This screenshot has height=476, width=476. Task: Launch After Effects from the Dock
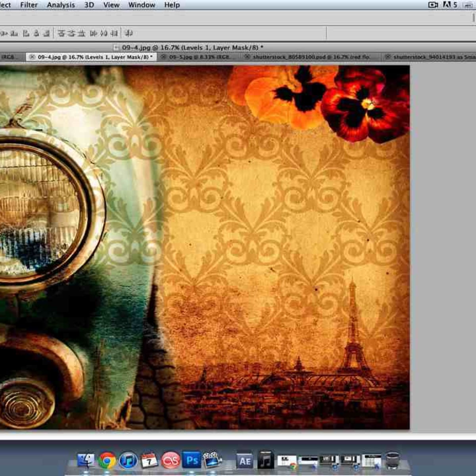(x=245, y=461)
